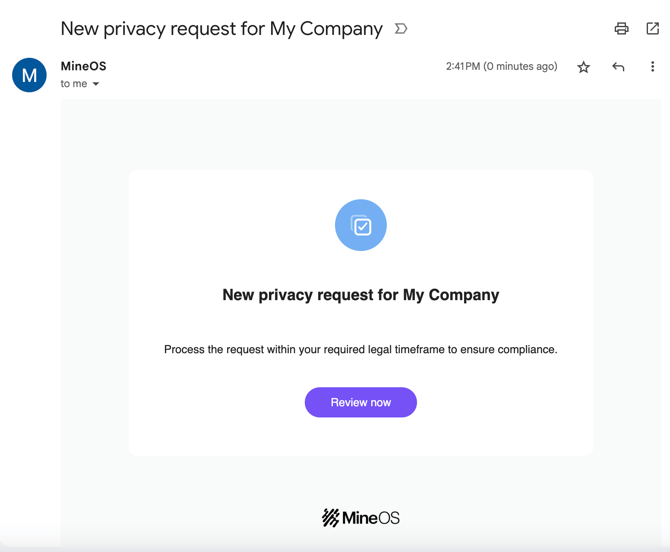Image resolution: width=670 pixels, height=552 pixels.
Task: Click the MineOS wordmark text in footer
Action: point(371,517)
